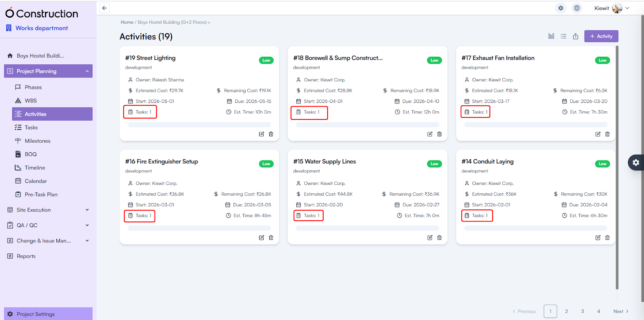Click the Street Lighting progress bar
Image resolution: width=644 pixels, height=320 pixels.
point(199,125)
